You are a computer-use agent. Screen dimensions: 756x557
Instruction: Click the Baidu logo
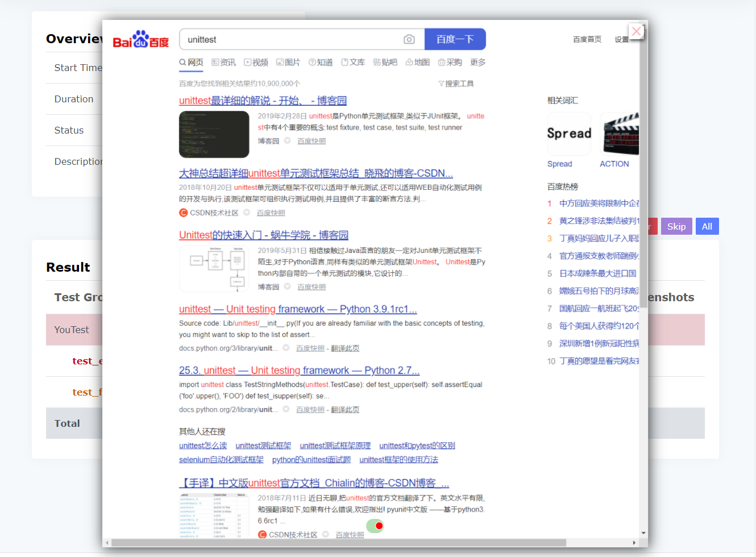point(140,39)
